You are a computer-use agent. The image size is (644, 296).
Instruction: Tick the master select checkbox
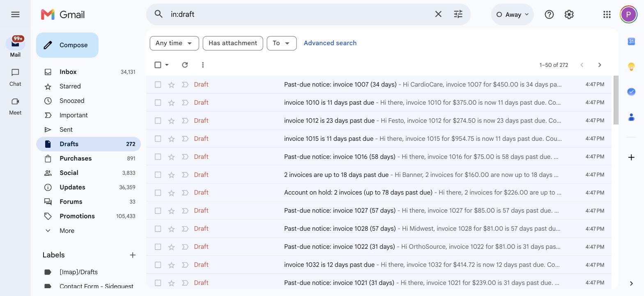tap(158, 65)
